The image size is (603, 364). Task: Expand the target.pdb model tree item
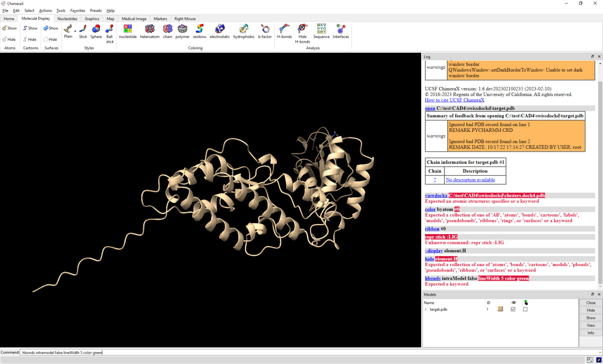(x=426, y=309)
